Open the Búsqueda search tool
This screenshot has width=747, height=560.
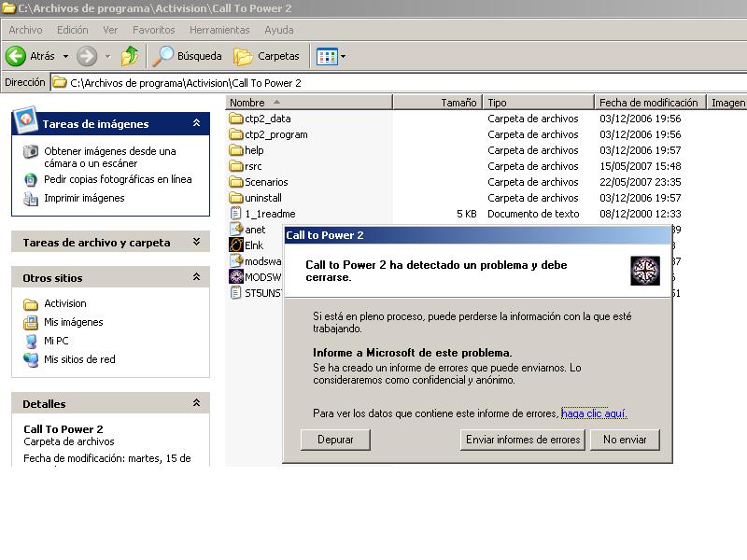(188, 56)
